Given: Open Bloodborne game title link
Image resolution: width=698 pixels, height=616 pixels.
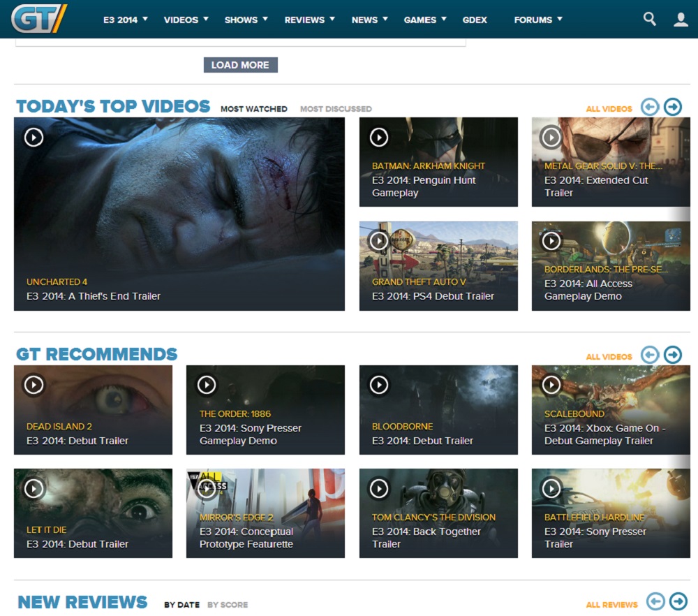Looking at the screenshot, I should point(402,427).
